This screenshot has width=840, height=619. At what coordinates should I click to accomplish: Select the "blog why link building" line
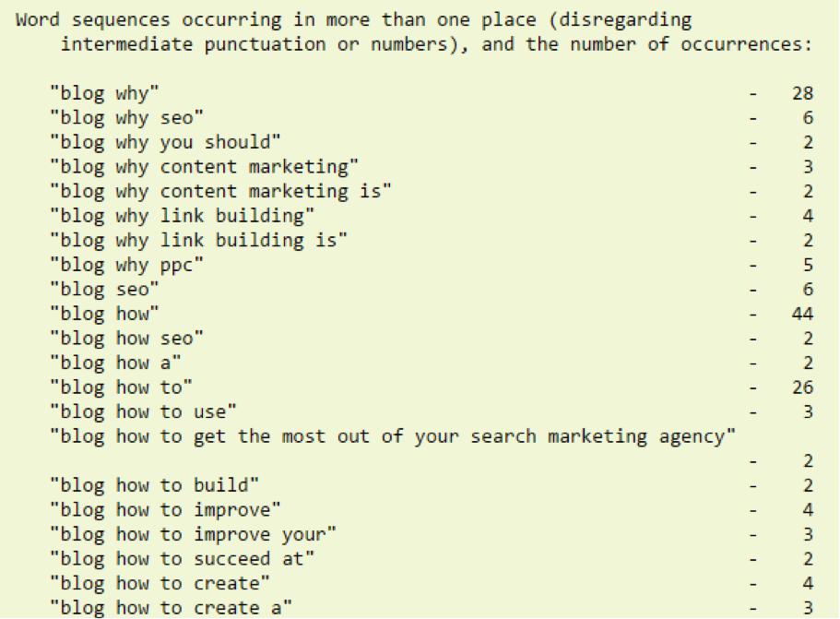(183, 217)
